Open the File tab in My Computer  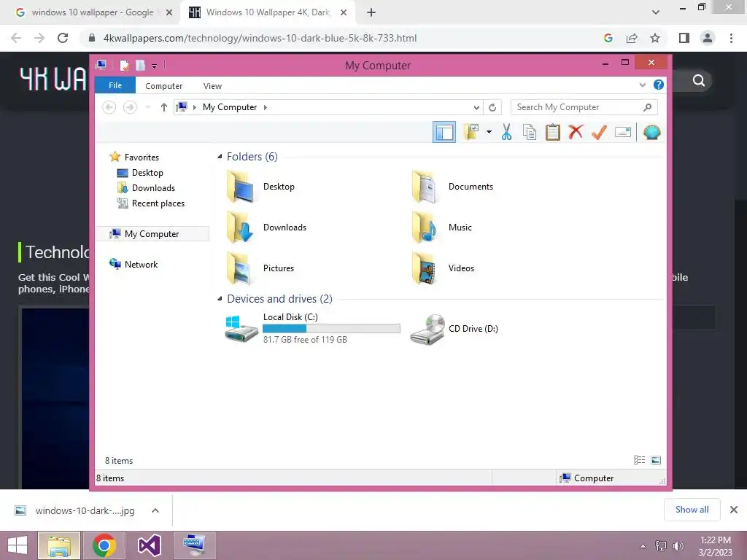tap(115, 85)
